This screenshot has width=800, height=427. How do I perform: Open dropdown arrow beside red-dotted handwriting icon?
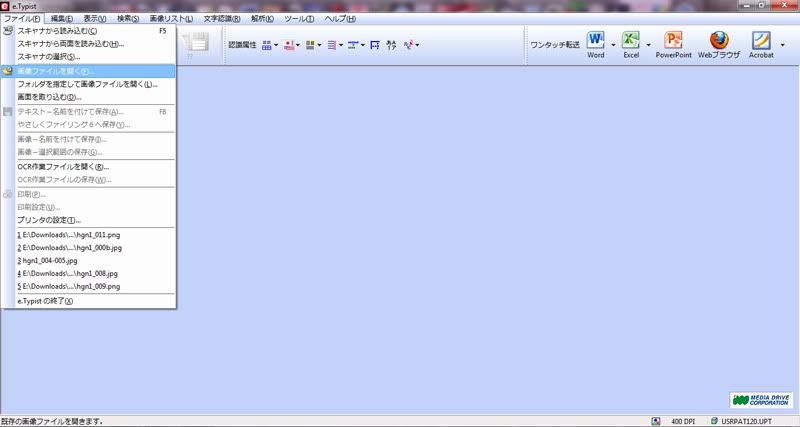pos(417,45)
